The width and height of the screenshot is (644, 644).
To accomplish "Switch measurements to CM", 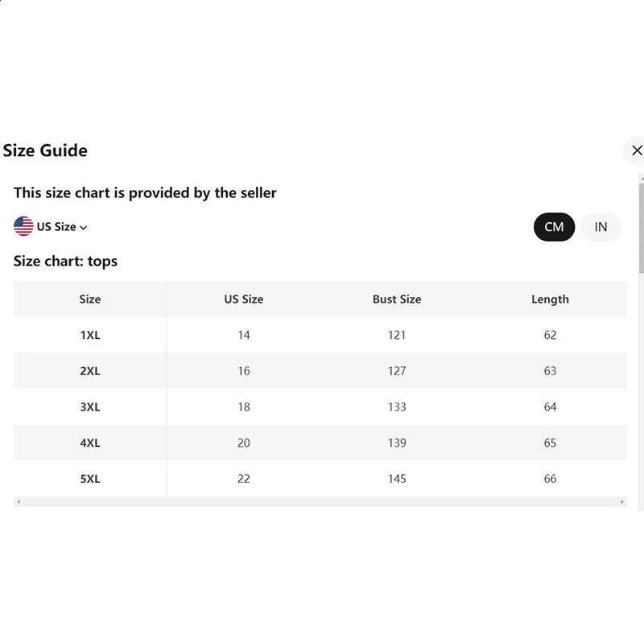I will click(x=554, y=227).
